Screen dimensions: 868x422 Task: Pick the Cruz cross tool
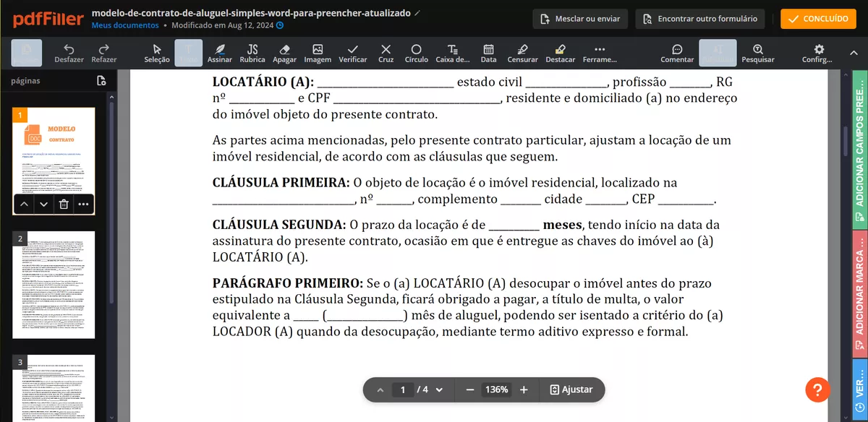pyautogui.click(x=386, y=52)
